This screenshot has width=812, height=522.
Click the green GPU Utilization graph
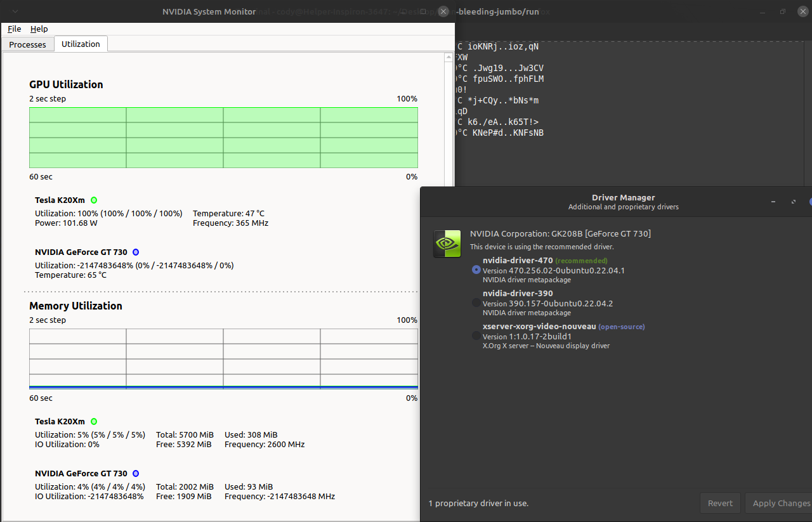pyautogui.click(x=223, y=138)
